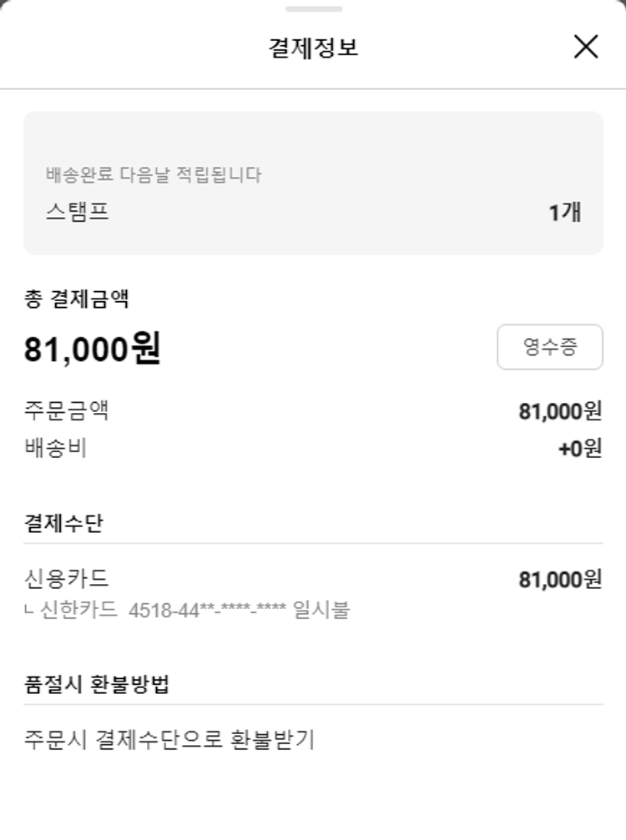Open the 영수증 receipt button

click(x=549, y=347)
